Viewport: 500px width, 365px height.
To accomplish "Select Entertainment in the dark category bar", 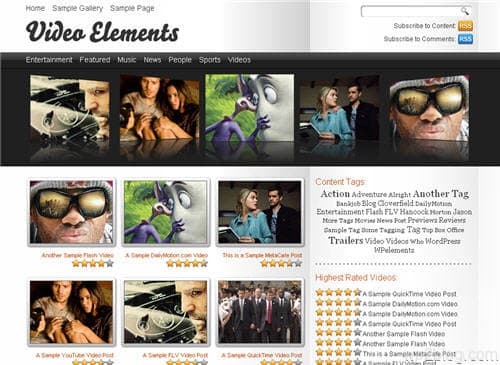I will tap(49, 60).
